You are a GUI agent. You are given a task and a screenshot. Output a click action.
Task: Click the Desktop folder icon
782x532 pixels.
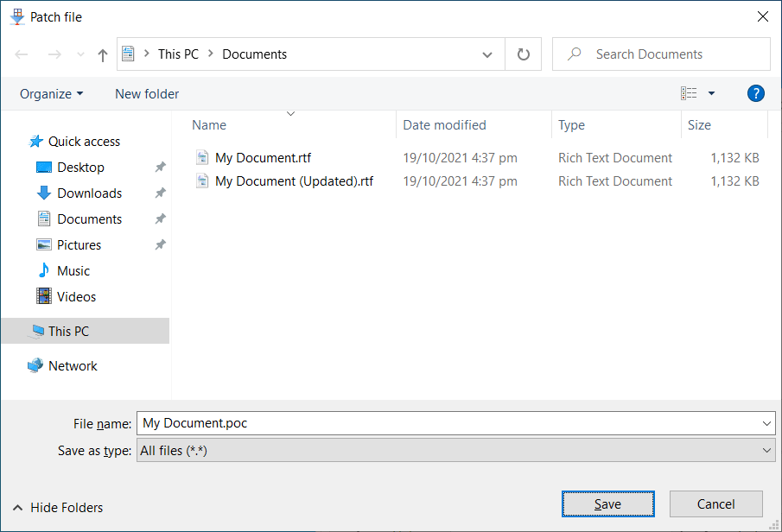(44, 167)
